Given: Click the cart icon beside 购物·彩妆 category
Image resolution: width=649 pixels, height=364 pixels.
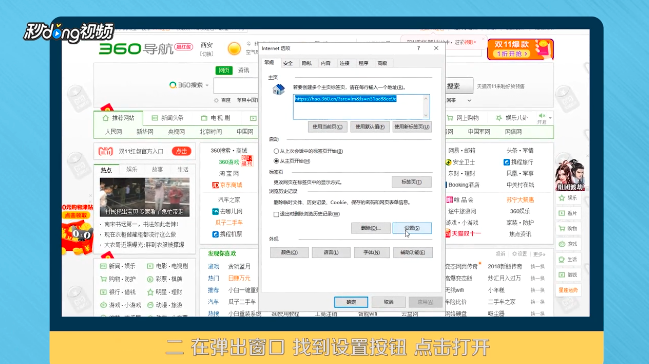Looking at the screenshot, I should [x=103, y=279].
